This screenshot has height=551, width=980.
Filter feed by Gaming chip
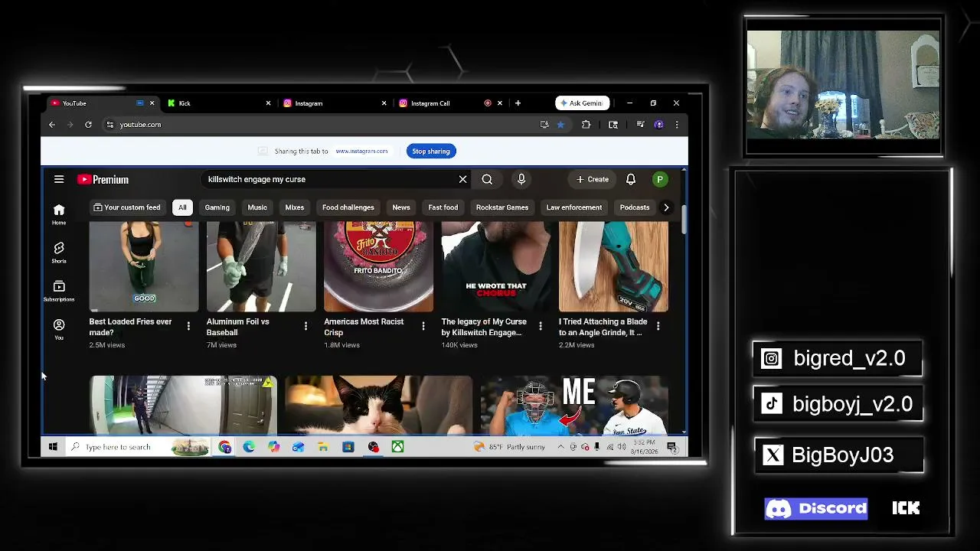pyautogui.click(x=217, y=207)
